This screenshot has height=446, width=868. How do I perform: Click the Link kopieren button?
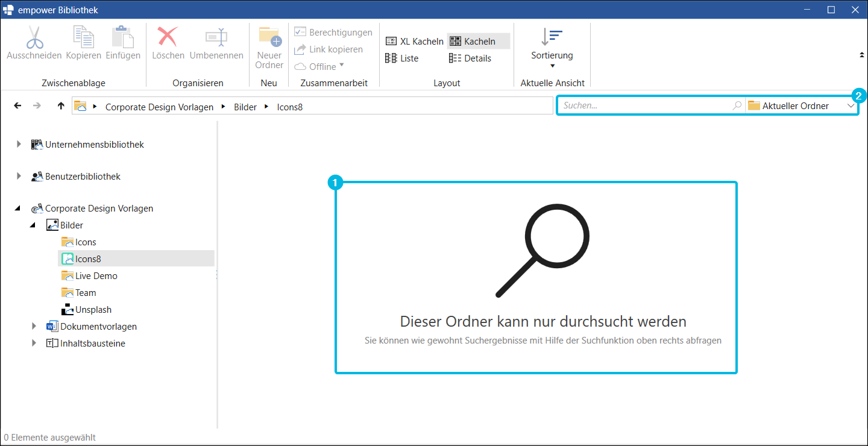329,49
